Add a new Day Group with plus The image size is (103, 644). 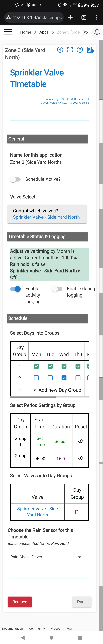20,390
